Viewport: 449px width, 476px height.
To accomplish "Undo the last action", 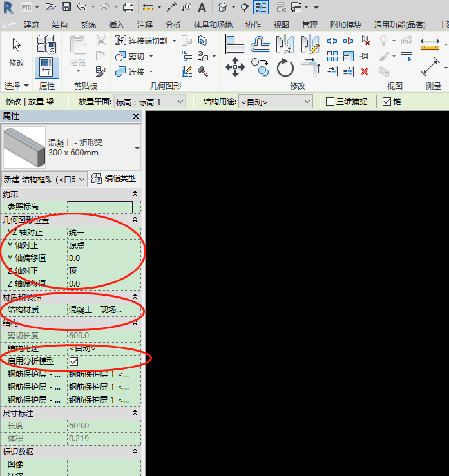I will pyautogui.click(x=82, y=6).
